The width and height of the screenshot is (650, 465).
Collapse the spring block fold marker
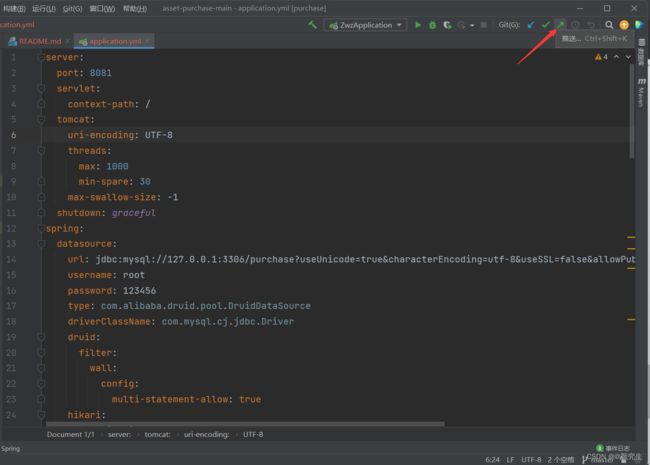coord(41,228)
